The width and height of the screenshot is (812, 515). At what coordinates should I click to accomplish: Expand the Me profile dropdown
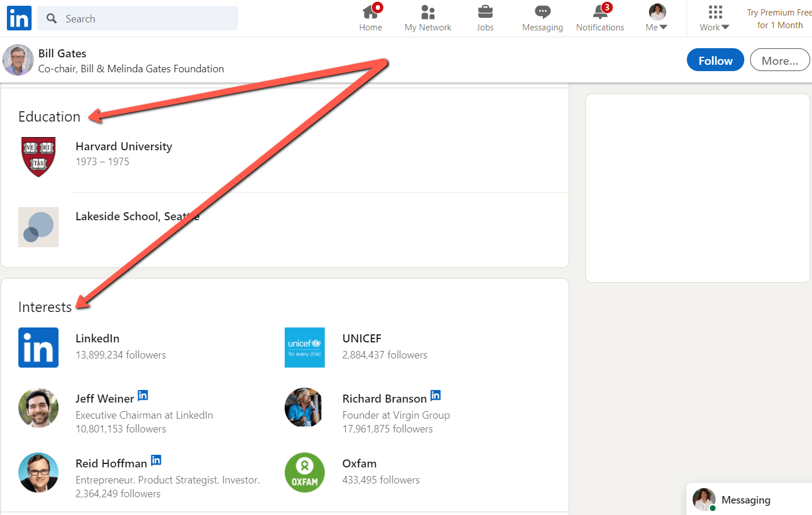click(656, 18)
